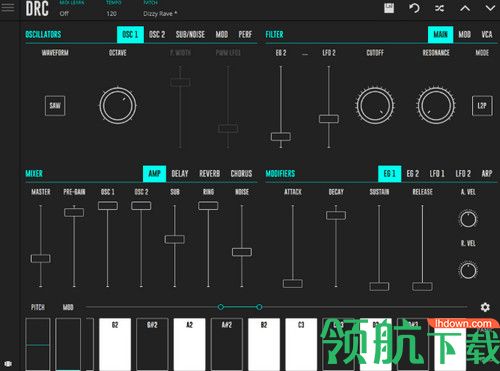Click the SUSTAIN slider handle
The width and height of the screenshot is (500, 371).
coord(379,287)
